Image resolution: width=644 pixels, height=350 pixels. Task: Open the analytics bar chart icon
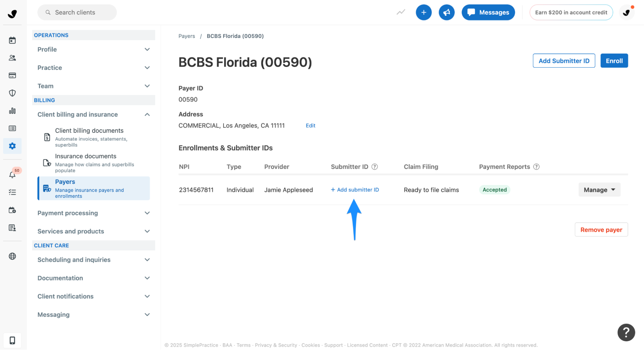point(12,111)
